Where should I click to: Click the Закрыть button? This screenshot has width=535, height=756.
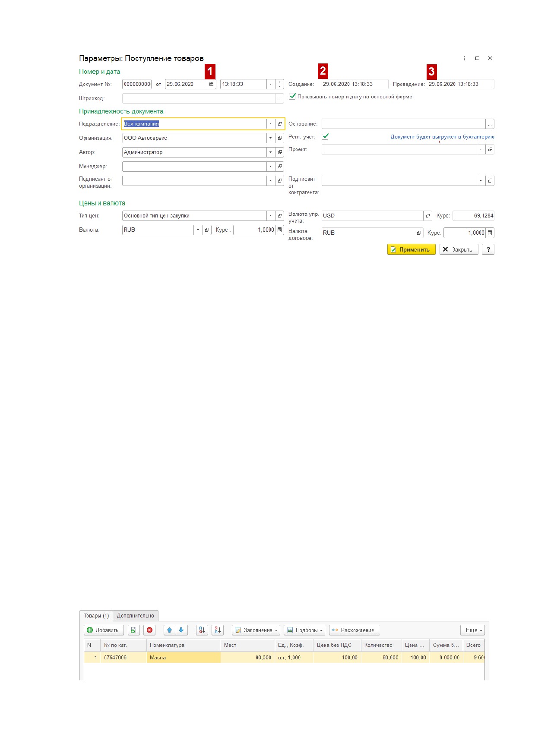459,249
